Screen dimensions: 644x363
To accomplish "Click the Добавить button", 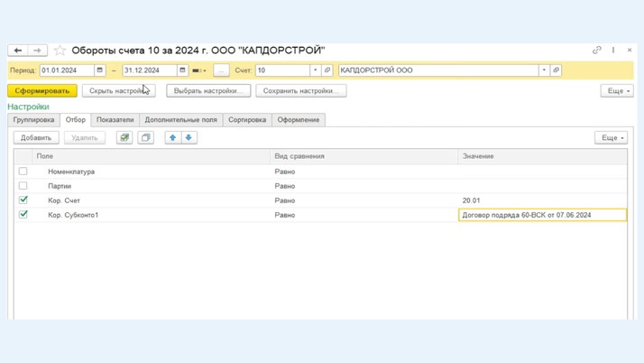I will pyautogui.click(x=36, y=138).
